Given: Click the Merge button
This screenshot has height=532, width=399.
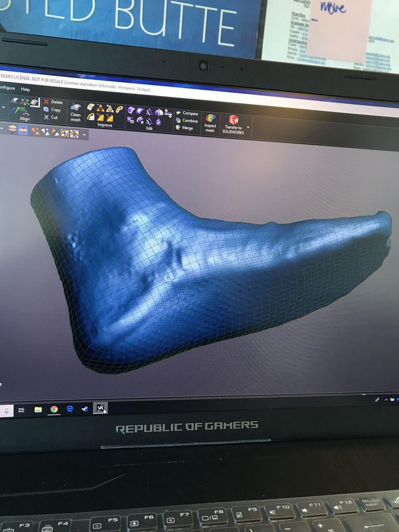Looking at the screenshot, I should tap(185, 128).
